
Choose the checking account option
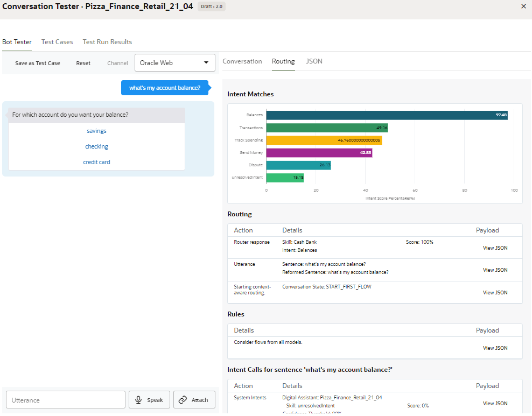[97, 146]
